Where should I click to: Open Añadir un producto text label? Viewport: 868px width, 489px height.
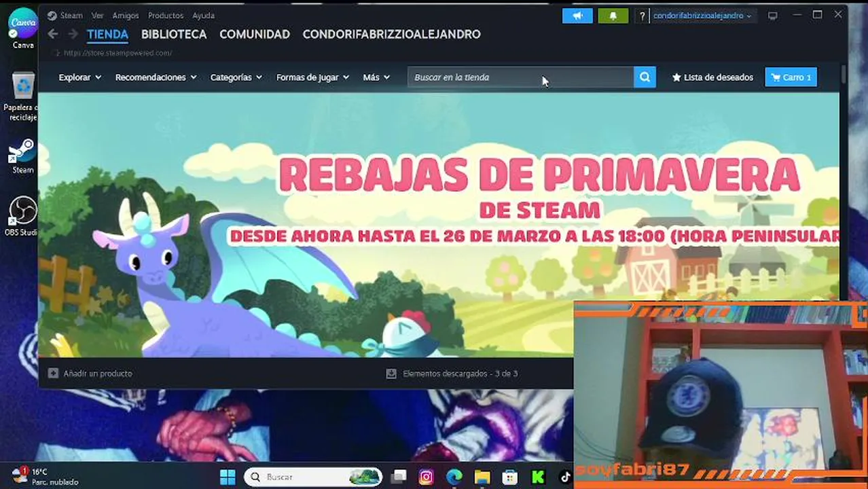[98, 374]
